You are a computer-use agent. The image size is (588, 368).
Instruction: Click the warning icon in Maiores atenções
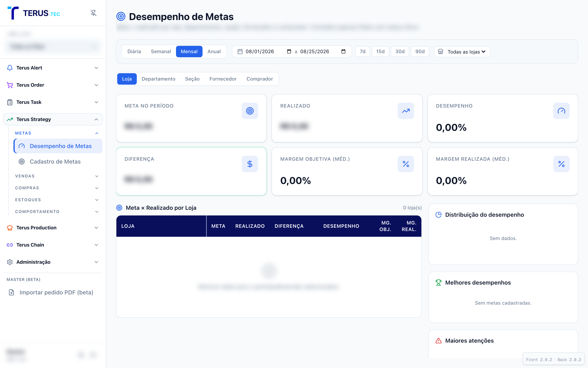coord(439,341)
